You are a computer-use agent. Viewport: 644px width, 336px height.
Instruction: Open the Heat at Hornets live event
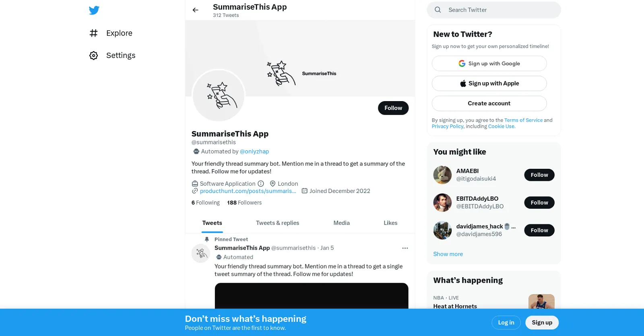point(454,306)
